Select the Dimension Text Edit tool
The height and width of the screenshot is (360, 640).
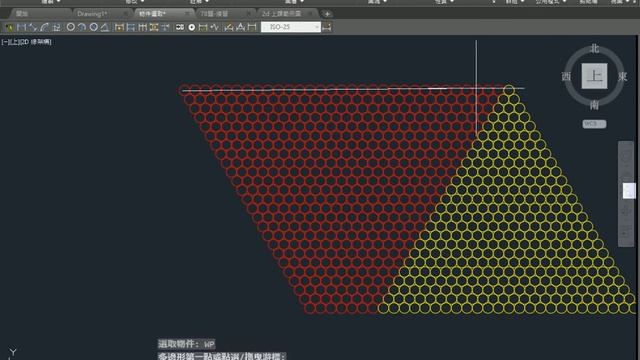coord(240,27)
